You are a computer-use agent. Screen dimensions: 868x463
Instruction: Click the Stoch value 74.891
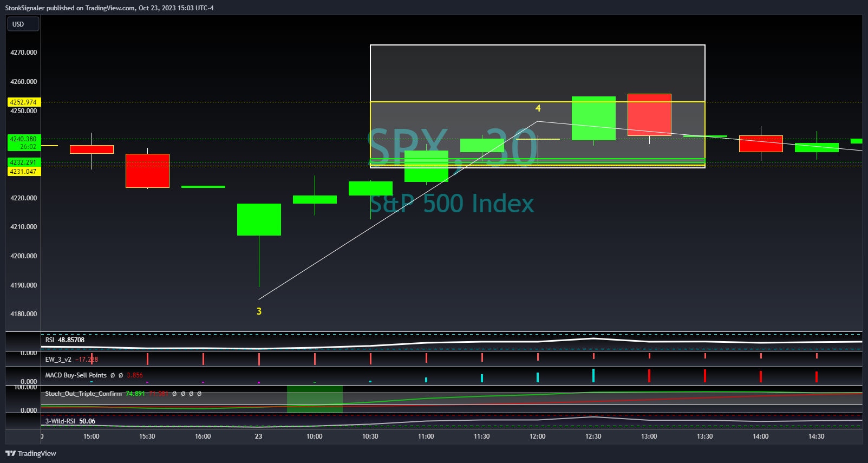pos(135,394)
